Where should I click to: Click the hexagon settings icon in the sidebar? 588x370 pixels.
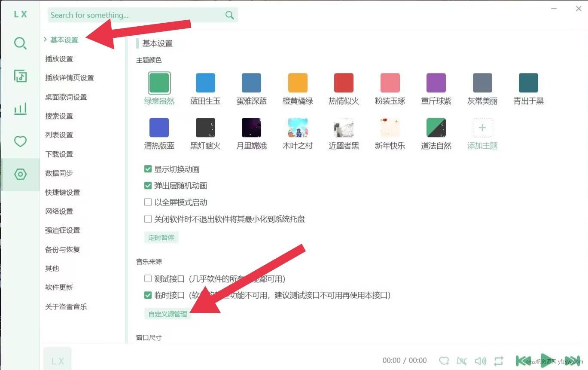20,174
